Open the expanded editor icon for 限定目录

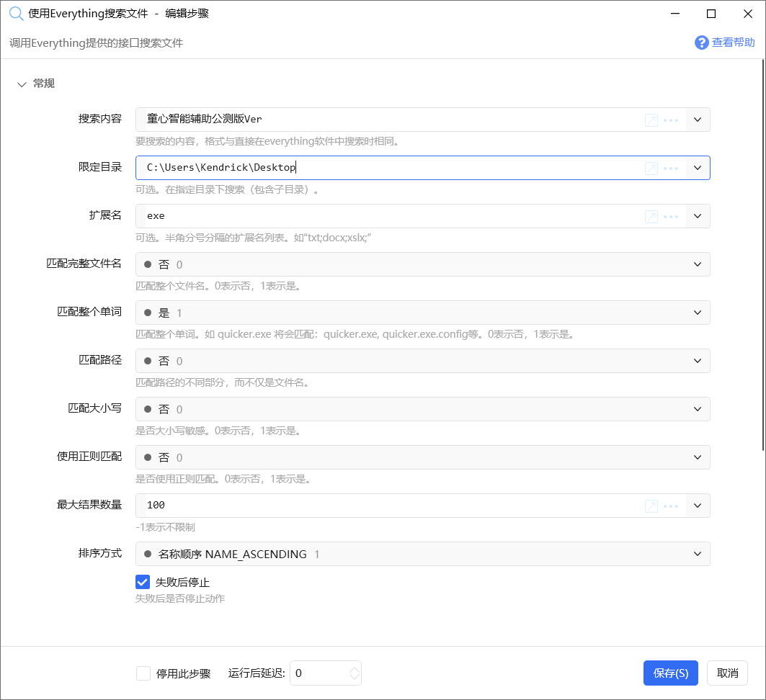click(651, 169)
